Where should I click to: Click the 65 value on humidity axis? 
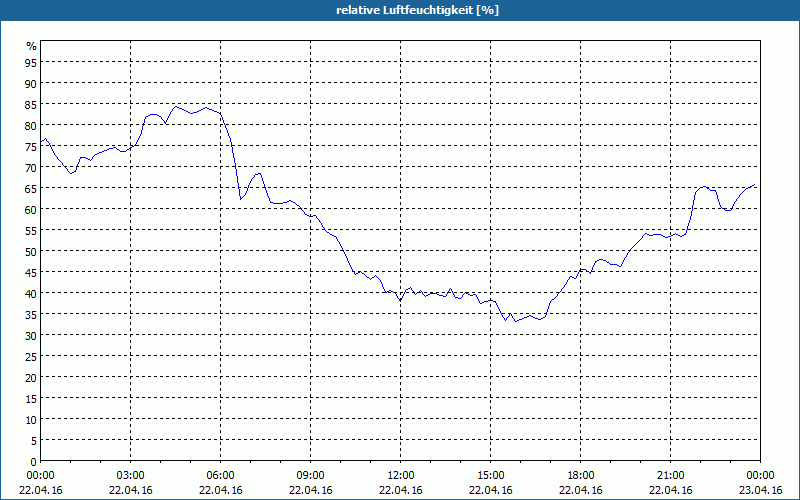[31, 188]
